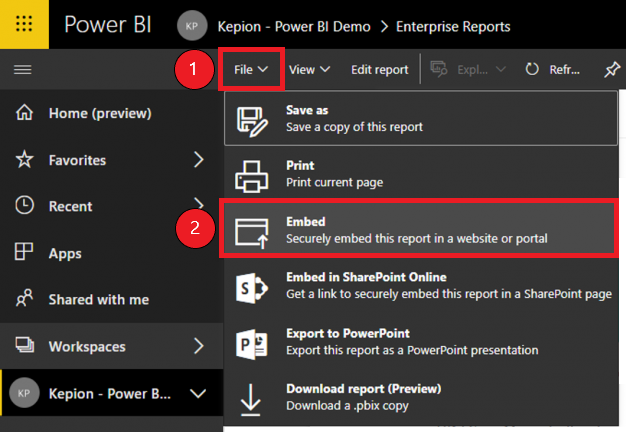The height and width of the screenshot is (432, 626).
Task: Click the pin icon in toolbar
Action: click(x=612, y=69)
